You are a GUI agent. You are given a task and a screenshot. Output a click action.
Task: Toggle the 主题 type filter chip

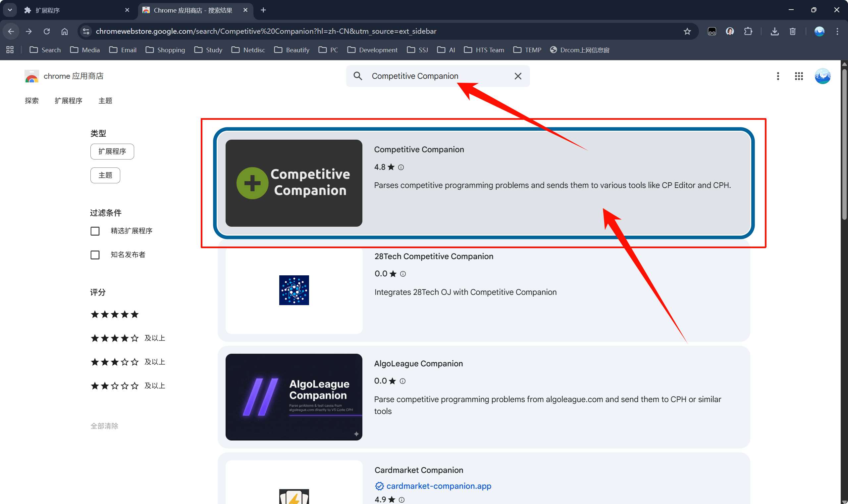point(105,175)
